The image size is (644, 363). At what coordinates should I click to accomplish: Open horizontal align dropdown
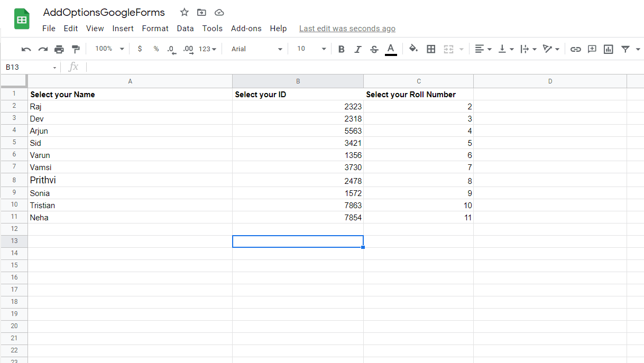(483, 49)
